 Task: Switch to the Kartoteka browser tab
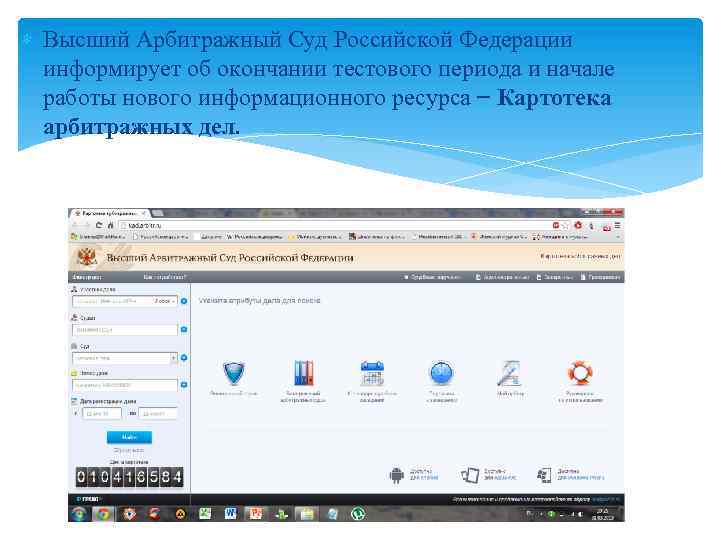coord(111,214)
